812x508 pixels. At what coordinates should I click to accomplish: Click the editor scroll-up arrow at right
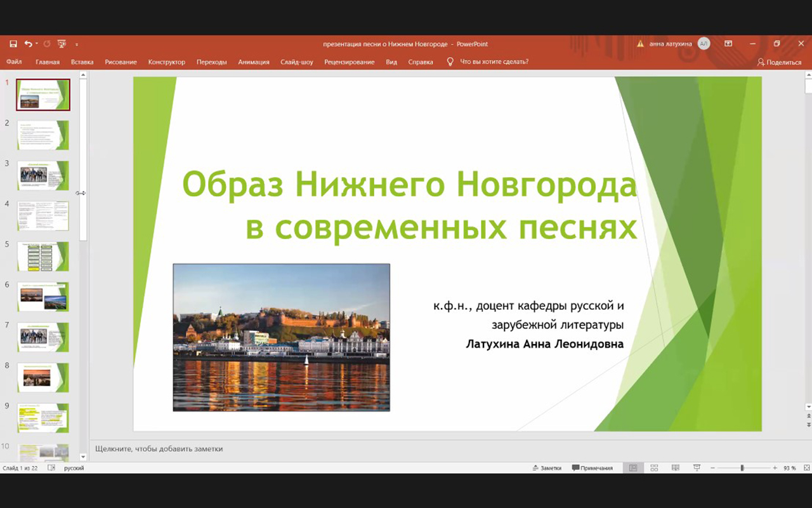(808, 75)
